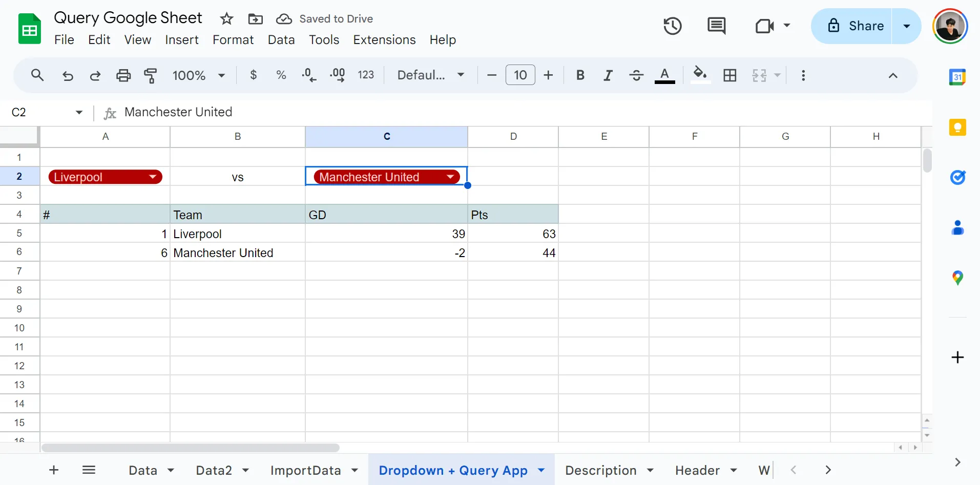Hide the menus with up chevron
980x485 pixels.
point(893,75)
